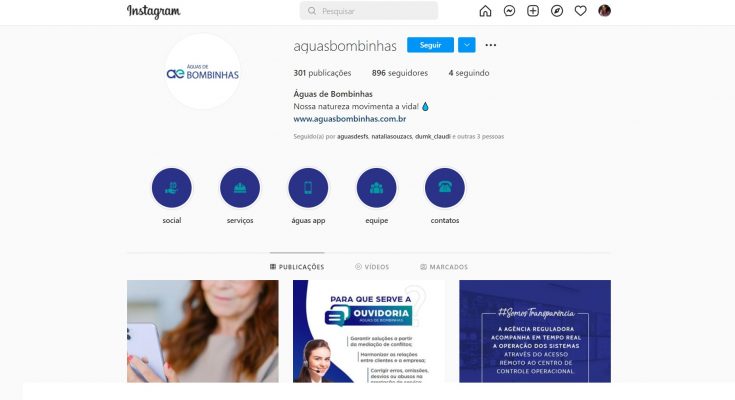View the 'águas app' highlight

tap(308, 188)
